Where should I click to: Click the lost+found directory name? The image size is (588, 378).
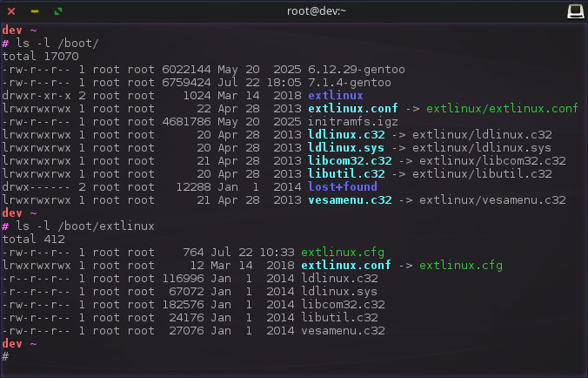[343, 187]
